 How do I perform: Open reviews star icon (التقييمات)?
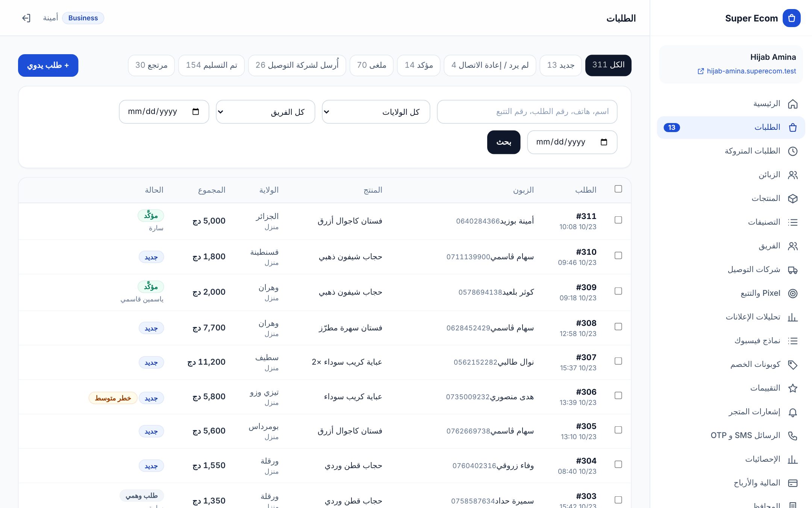tap(792, 388)
